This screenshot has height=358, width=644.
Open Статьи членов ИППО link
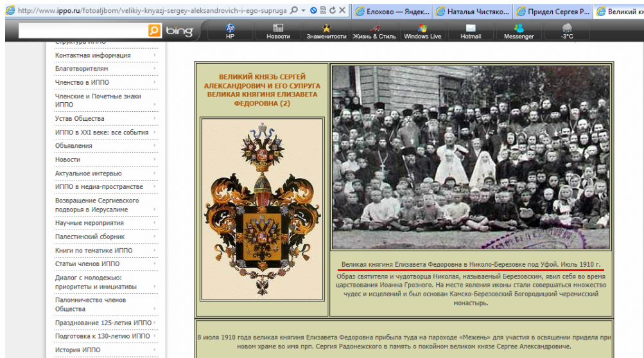coord(87,264)
